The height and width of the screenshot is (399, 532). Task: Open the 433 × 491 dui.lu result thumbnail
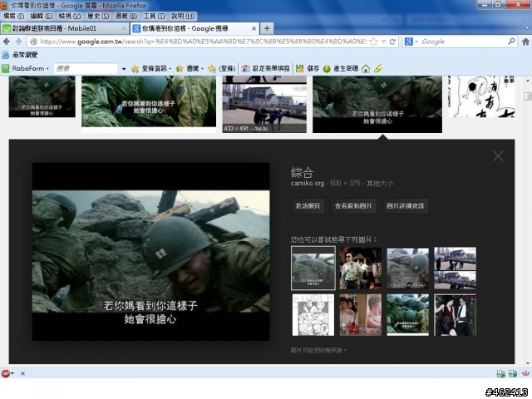[264, 104]
